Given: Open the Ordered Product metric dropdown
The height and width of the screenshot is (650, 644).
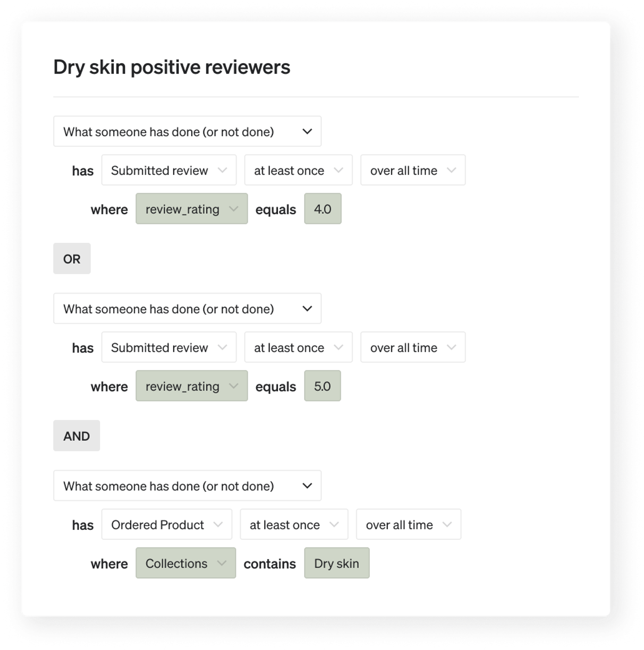Looking at the screenshot, I should pyautogui.click(x=167, y=524).
